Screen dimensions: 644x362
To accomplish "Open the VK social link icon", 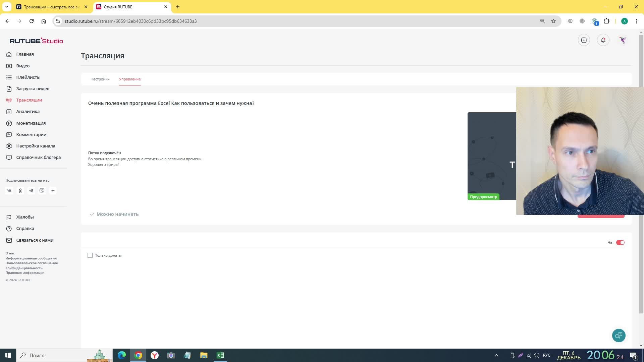I will [x=9, y=191].
